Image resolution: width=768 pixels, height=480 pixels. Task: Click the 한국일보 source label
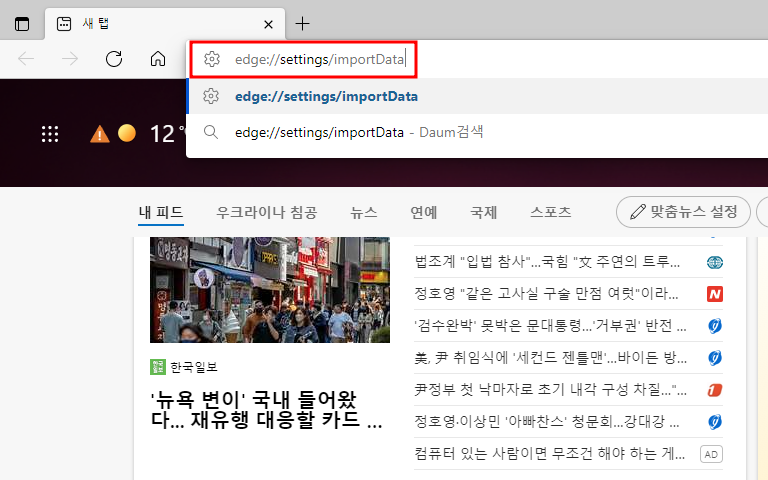tap(193, 367)
